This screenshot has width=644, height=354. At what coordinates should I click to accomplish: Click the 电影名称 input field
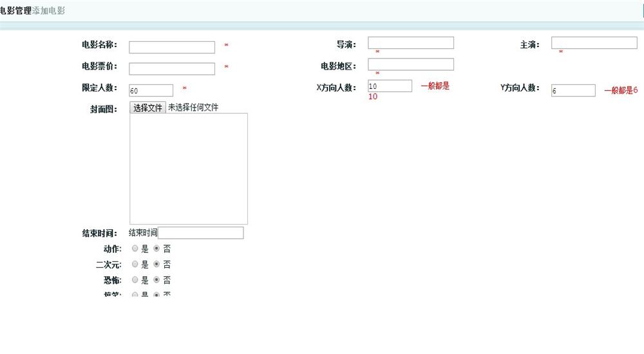171,48
